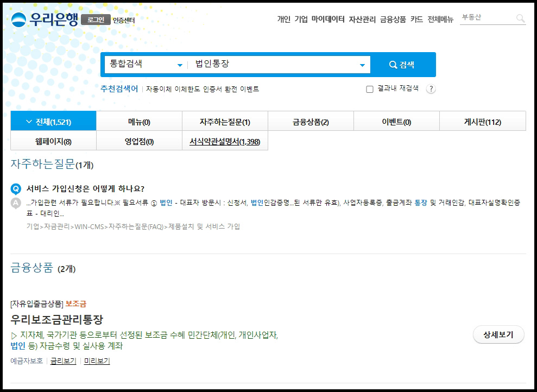
Task: Open the 자산관리 menu
Action: click(x=362, y=20)
